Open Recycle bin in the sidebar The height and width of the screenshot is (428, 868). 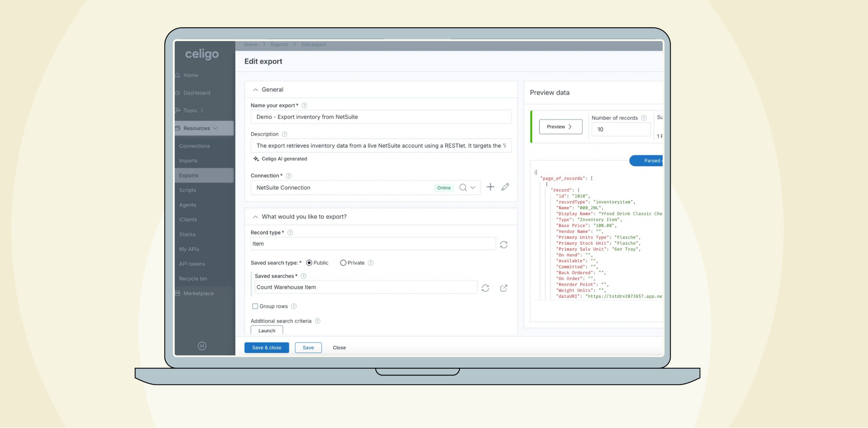tap(193, 279)
